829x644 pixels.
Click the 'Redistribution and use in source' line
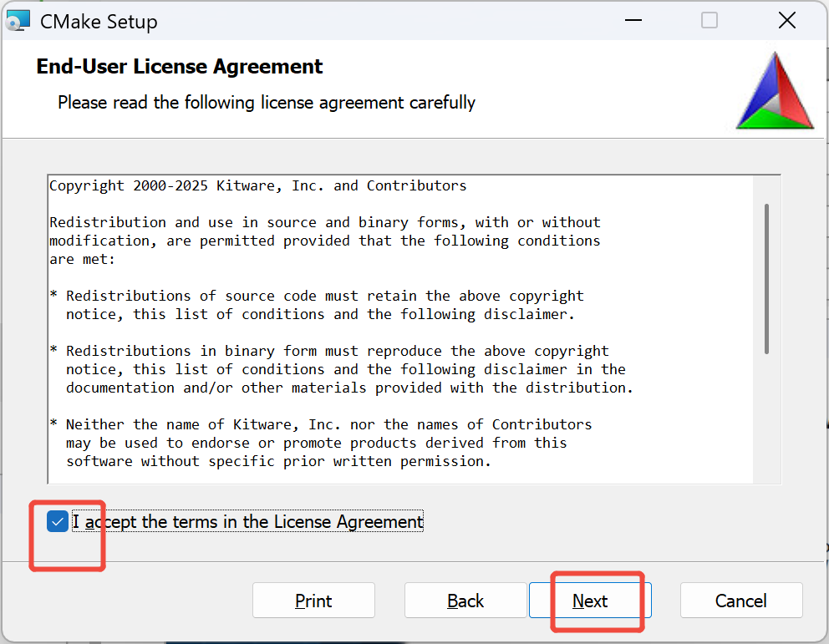(325, 222)
